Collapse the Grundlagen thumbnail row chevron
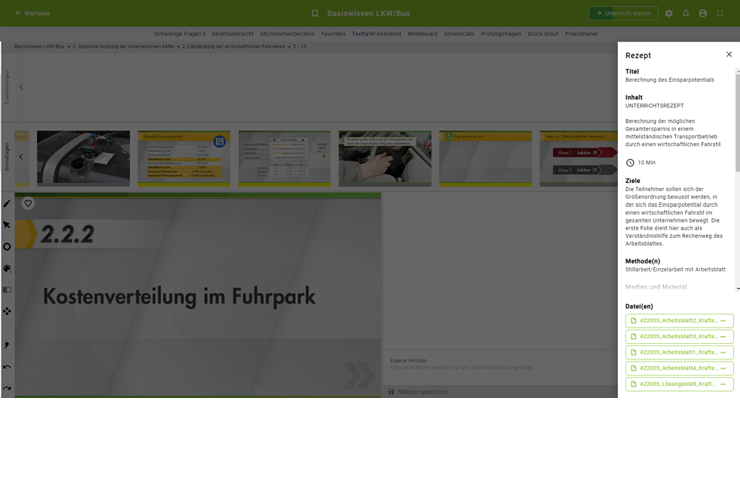The width and height of the screenshot is (740, 500). tap(21, 157)
